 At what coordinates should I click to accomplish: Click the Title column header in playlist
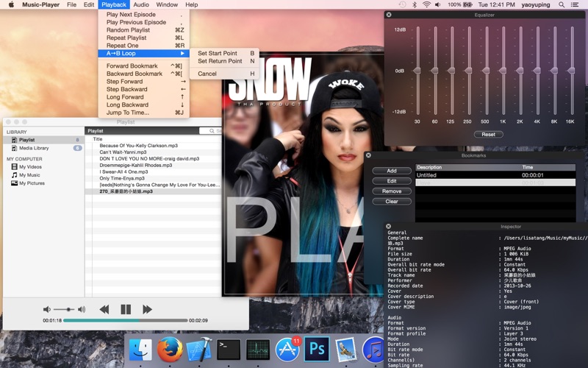pos(98,139)
